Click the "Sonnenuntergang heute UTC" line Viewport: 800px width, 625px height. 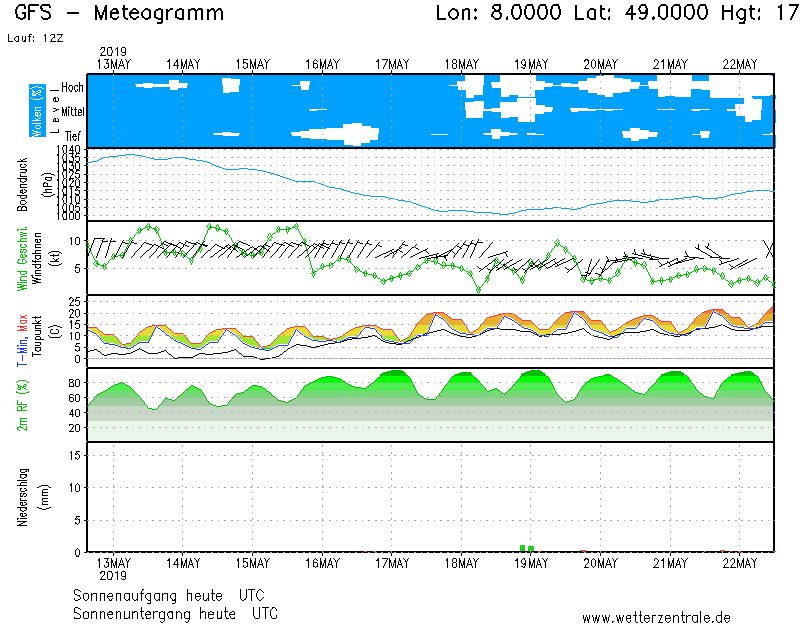click(176, 614)
